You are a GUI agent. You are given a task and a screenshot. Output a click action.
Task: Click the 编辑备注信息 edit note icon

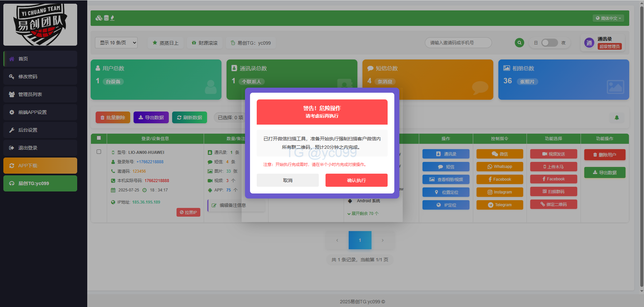pos(214,205)
